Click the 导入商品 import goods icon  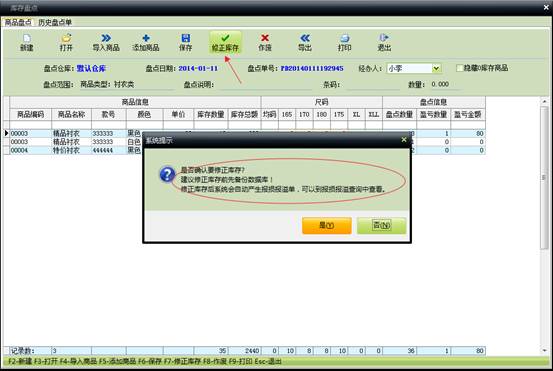click(106, 38)
